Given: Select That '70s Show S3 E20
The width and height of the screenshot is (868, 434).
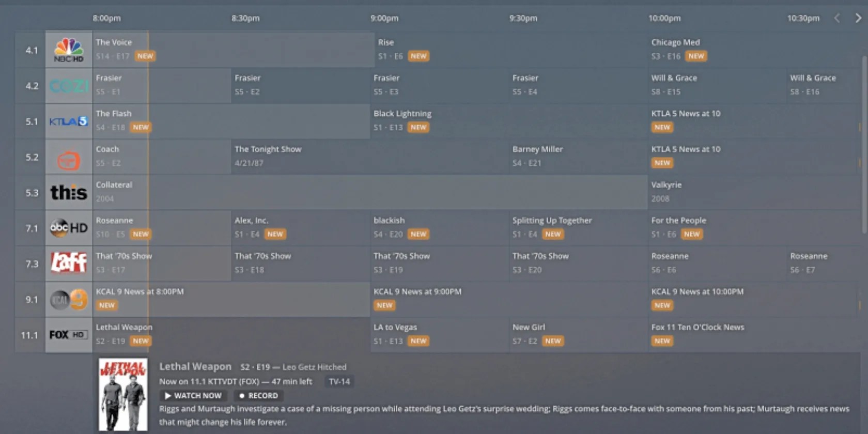Looking at the screenshot, I should coord(579,263).
